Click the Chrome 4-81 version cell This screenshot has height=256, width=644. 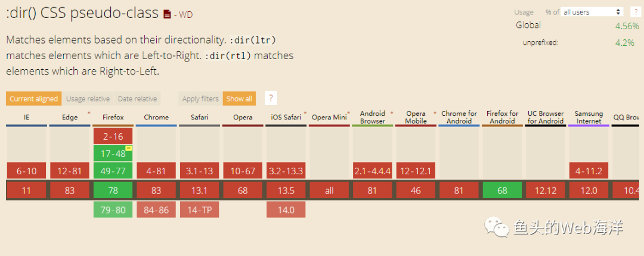click(x=156, y=171)
